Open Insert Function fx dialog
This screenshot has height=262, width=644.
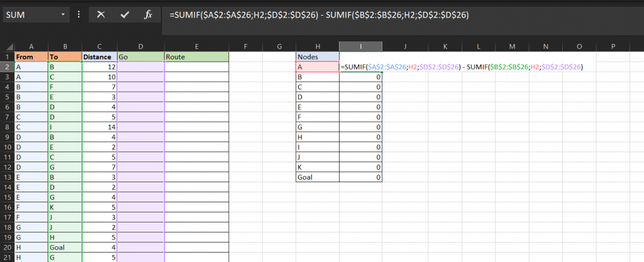(x=148, y=14)
